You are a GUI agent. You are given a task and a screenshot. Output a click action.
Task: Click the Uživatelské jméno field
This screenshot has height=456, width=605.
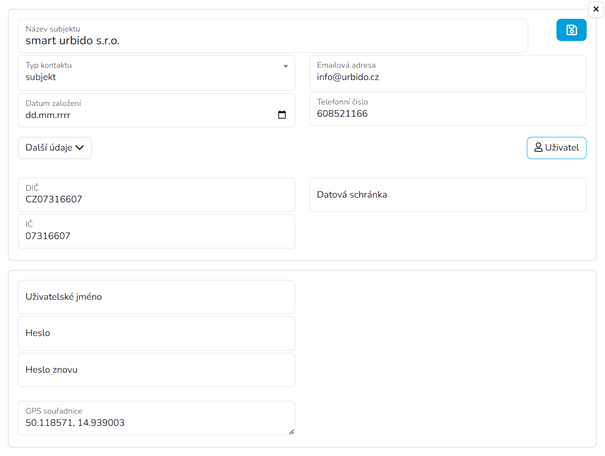(x=157, y=297)
